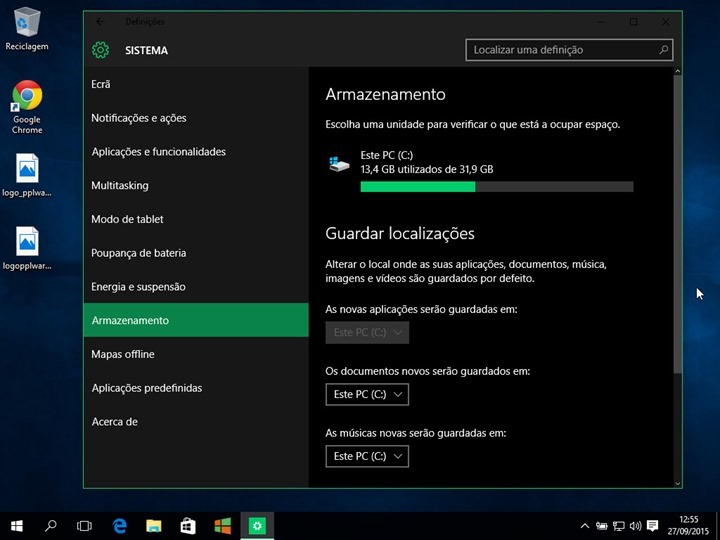Click the Localizar uma definição search field

click(x=562, y=50)
